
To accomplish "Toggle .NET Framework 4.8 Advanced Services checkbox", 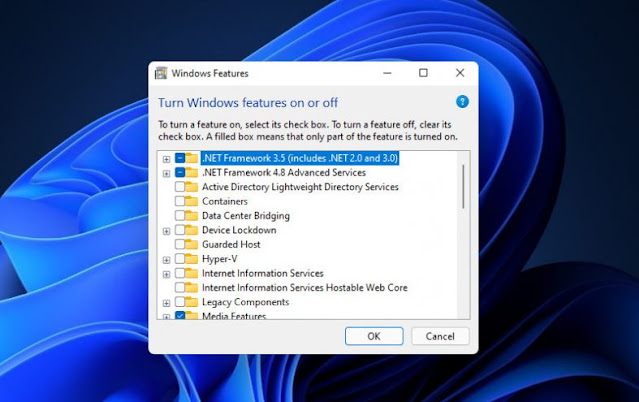I will click(180, 172).
